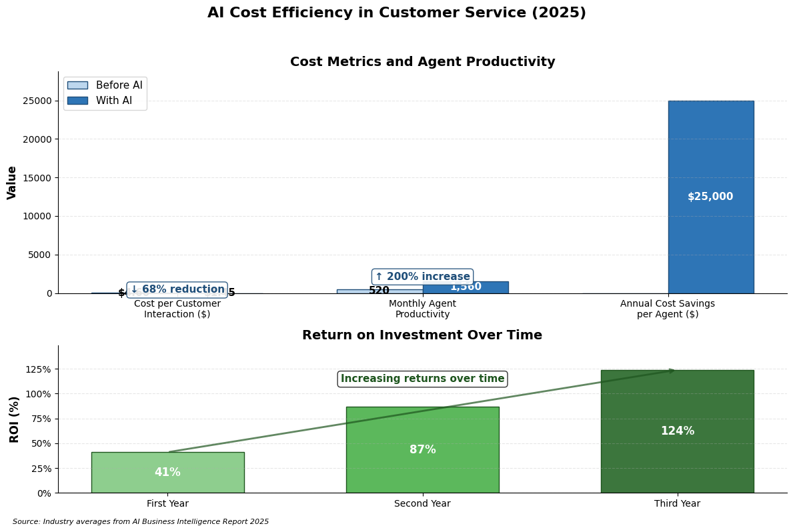Click the 25000 y-axis tick label
Image resolution: width=793 pixels, height=532 pixels.
pos(39,101)
